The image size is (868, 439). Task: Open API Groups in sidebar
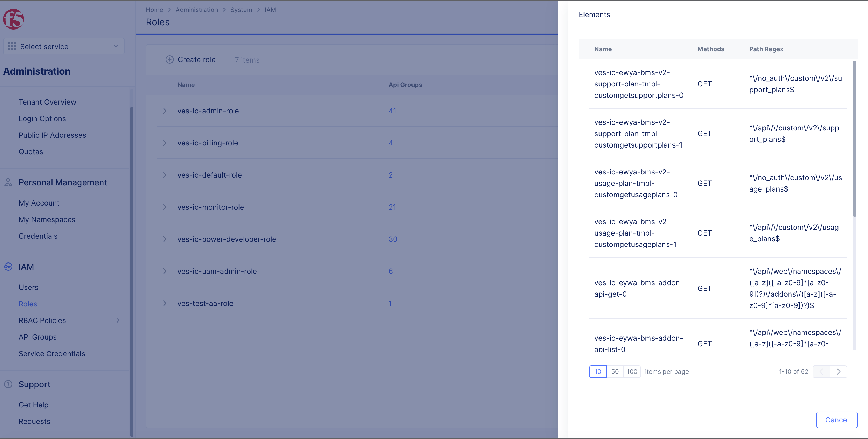pos(38,337)
